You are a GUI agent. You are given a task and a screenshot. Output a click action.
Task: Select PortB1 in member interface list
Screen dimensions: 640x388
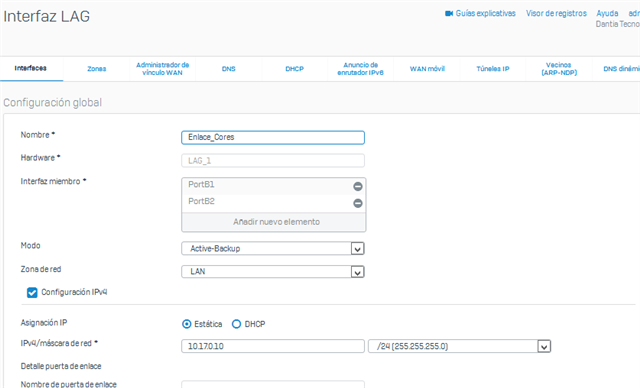(x=267, y=186)
